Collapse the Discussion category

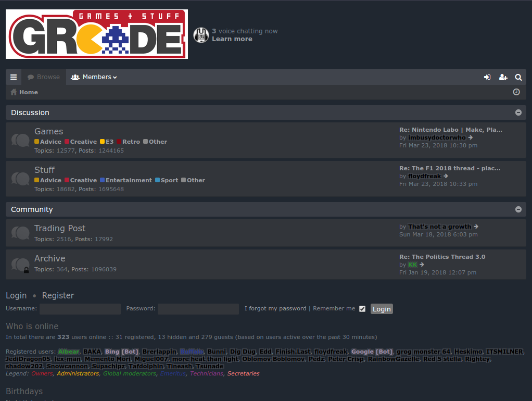pyautogui.click(x=518, y=112)
